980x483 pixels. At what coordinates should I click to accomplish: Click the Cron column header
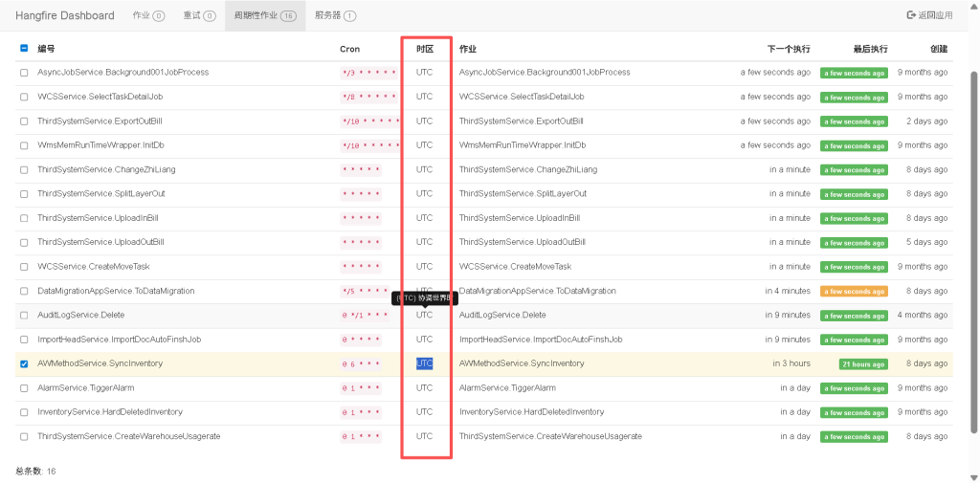click(x=350, y=49)
